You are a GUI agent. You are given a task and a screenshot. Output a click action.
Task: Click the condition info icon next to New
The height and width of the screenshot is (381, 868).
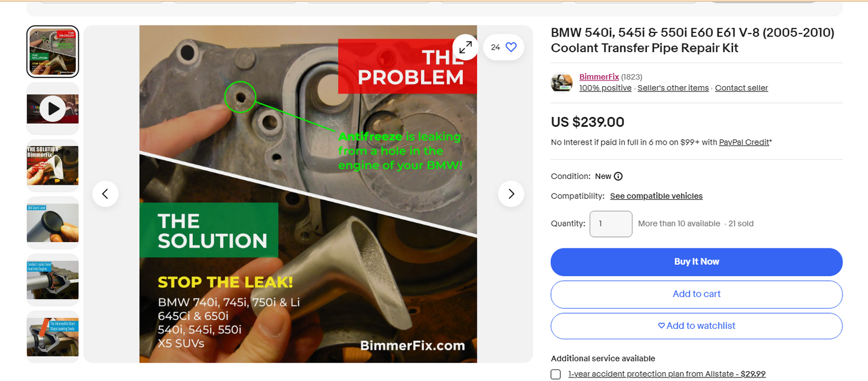(618, 177)
